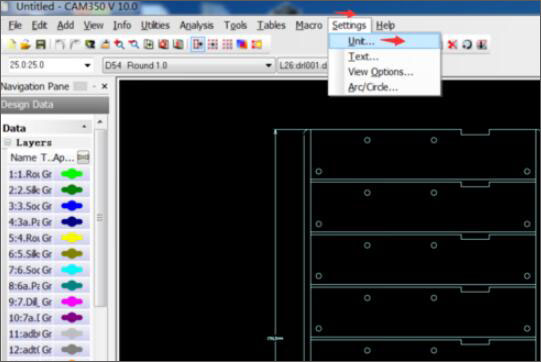Open the 25.0:25.0 grid size dropdown
Viewport: 541px width, 362px height.
point(88,65)
